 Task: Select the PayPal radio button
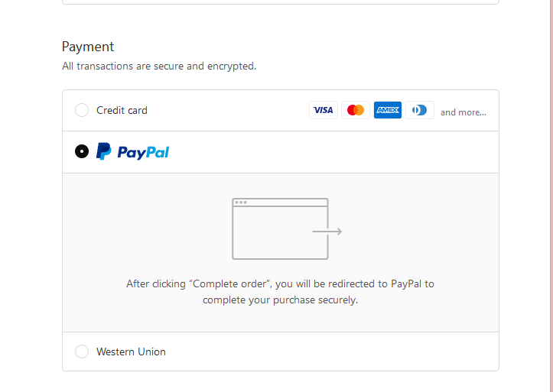tap(82, 151)
